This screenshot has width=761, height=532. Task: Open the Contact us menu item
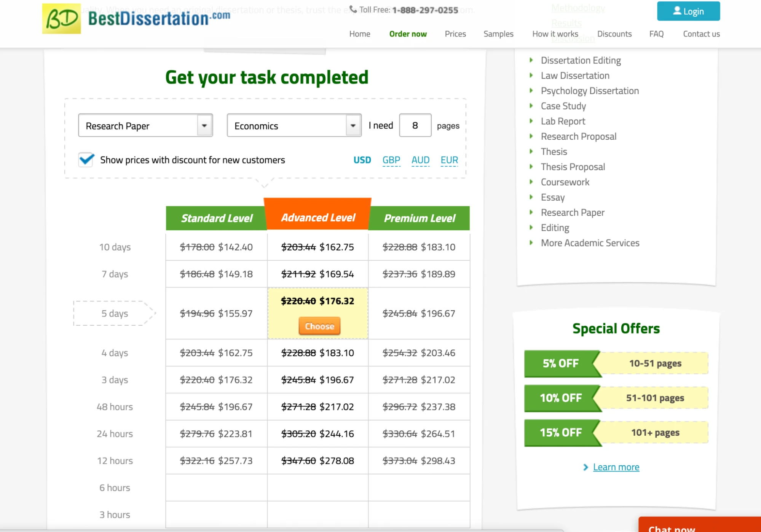(701, 34)
